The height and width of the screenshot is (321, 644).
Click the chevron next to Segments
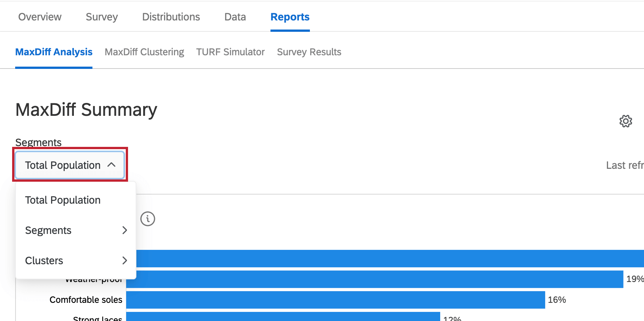coord(125,230)
